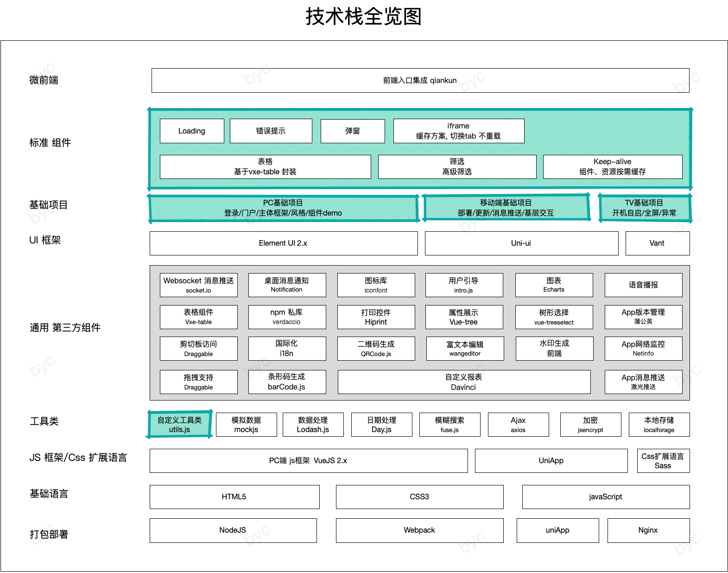
Task: Select the UniApp framework box
Action: click(x=551, y=461)
